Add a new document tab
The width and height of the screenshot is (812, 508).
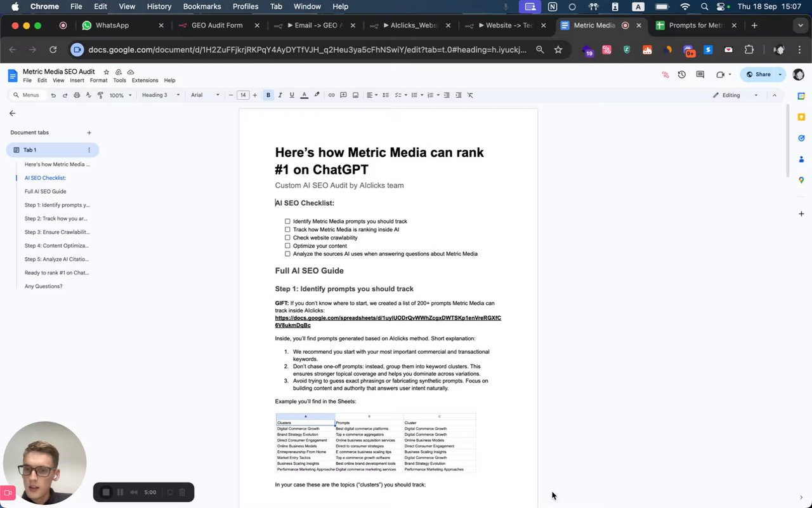89,133
